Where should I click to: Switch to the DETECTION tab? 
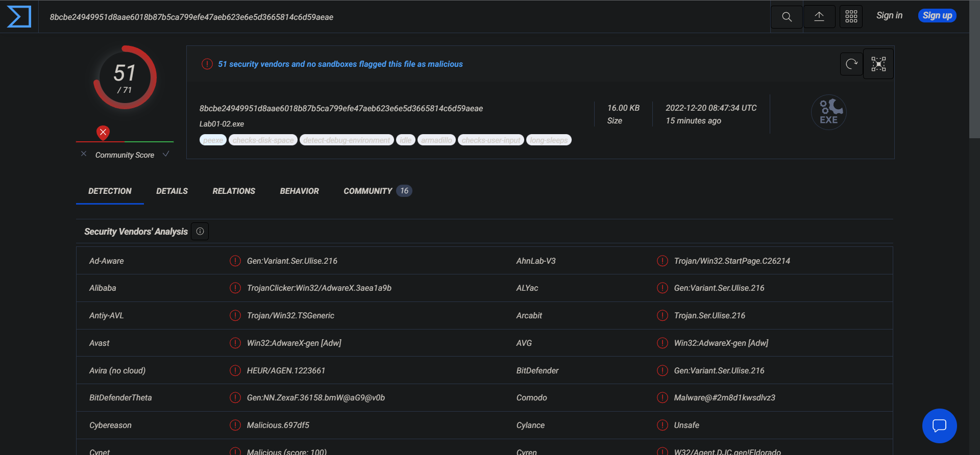click(x=110, y=191)
